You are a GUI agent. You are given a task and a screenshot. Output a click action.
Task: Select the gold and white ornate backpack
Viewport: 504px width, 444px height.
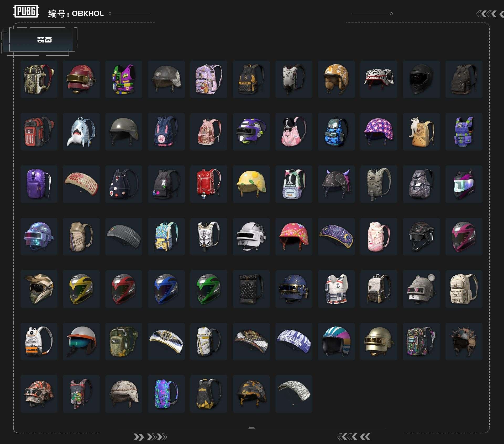(39, 79)
